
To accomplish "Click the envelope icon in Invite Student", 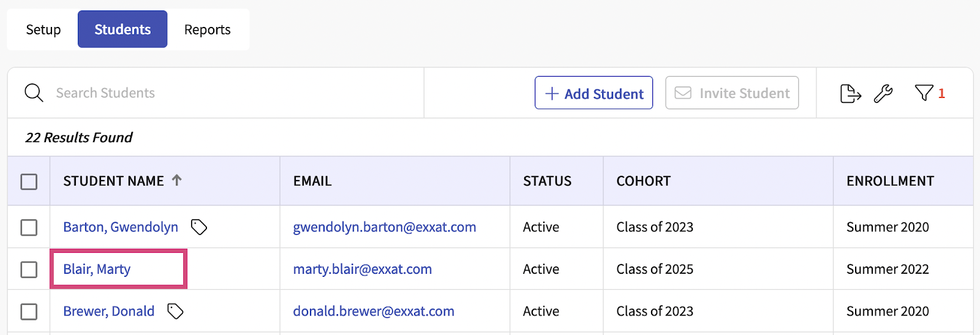I will 683,93.
